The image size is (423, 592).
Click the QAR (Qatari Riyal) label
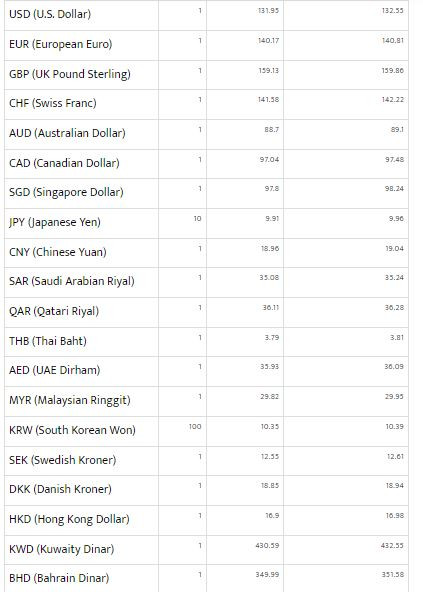(x=54, y=311)
